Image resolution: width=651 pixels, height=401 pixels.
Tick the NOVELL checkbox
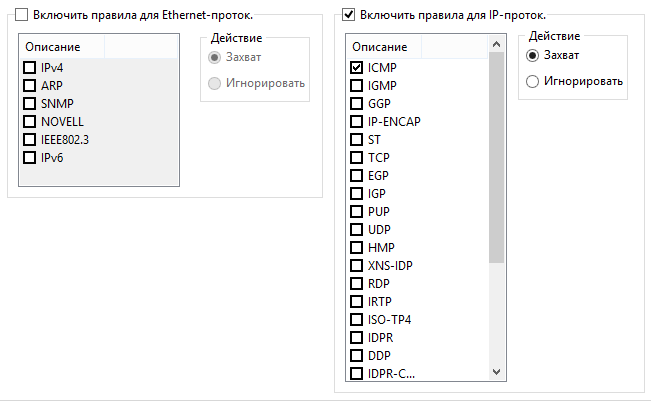[x=29, y=121]
